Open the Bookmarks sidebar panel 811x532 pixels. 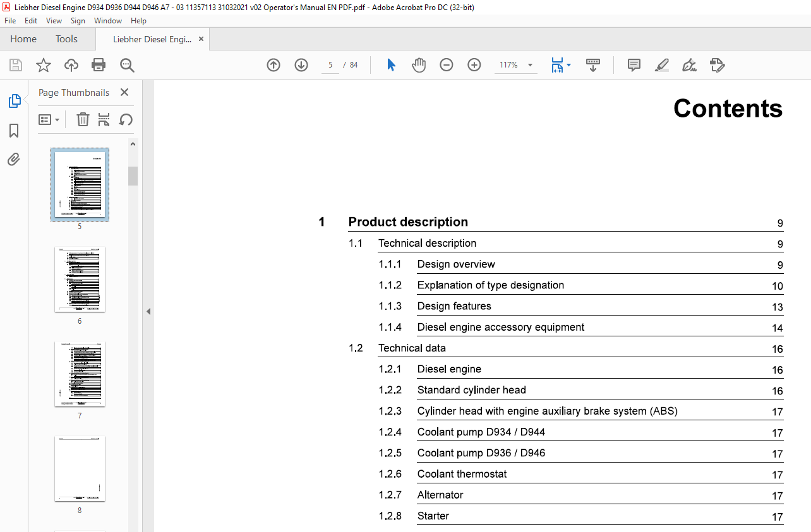pyautogui.click(x=14, y=131)
